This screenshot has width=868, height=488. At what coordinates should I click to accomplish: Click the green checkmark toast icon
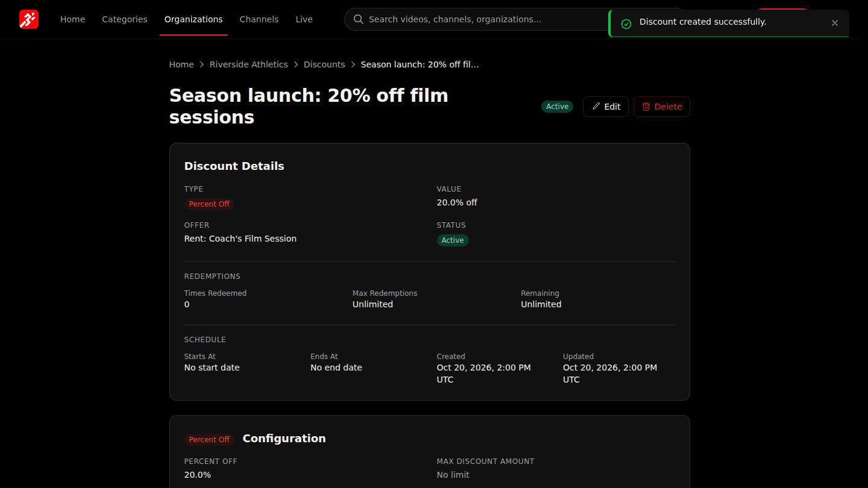[626, 23]
